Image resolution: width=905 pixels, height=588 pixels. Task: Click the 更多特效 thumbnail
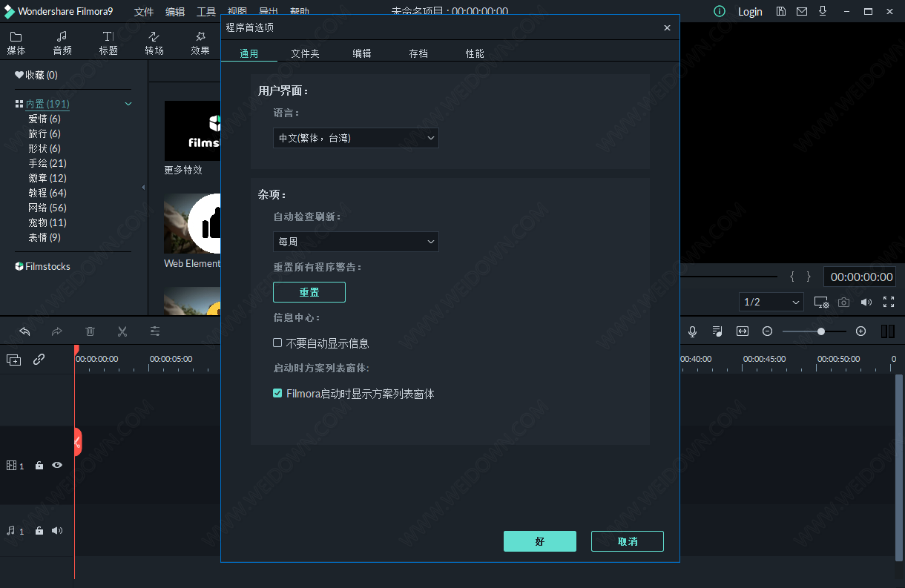192,131
